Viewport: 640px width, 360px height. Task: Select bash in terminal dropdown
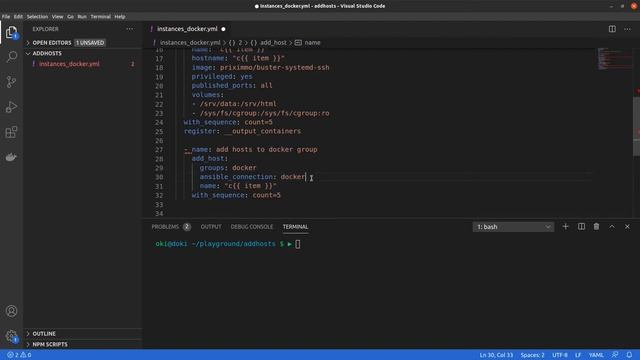[513, 227]
